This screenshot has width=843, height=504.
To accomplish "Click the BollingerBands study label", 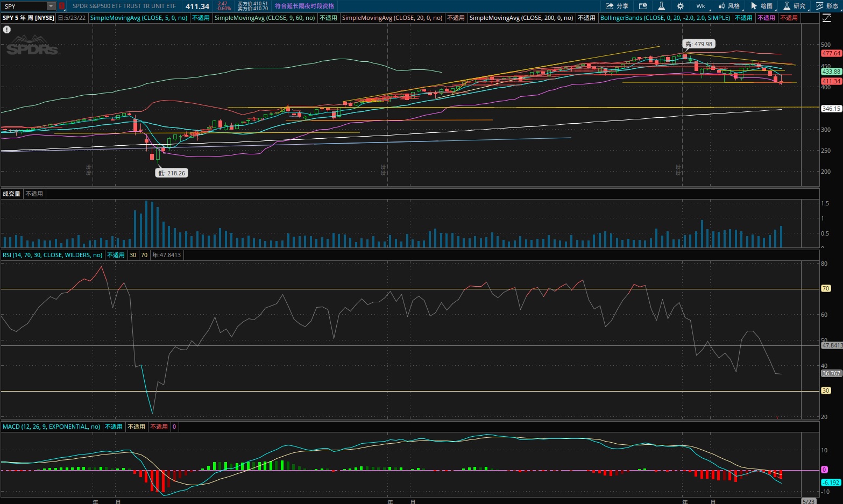I will pos(665,18).
